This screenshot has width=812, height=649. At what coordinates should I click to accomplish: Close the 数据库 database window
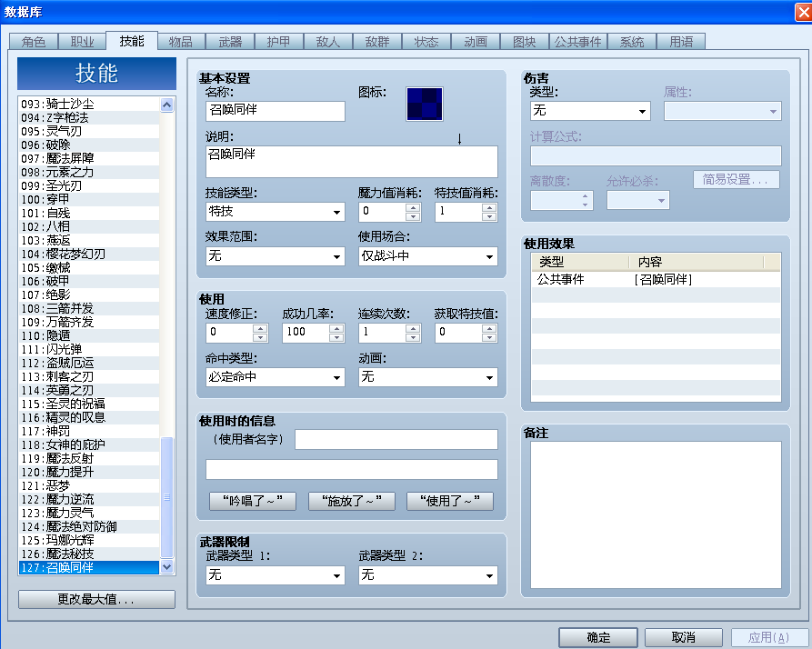[803, 12]
